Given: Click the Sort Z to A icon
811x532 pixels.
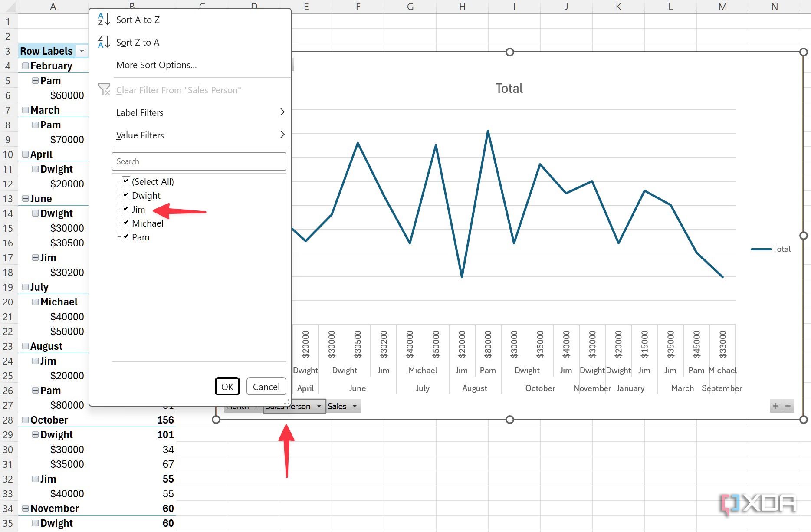Looking at the screenshot, I should [x=104, y=42].
